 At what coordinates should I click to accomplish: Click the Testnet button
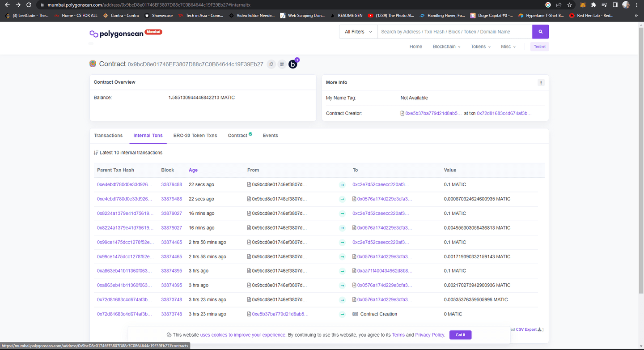click(540, 47)
